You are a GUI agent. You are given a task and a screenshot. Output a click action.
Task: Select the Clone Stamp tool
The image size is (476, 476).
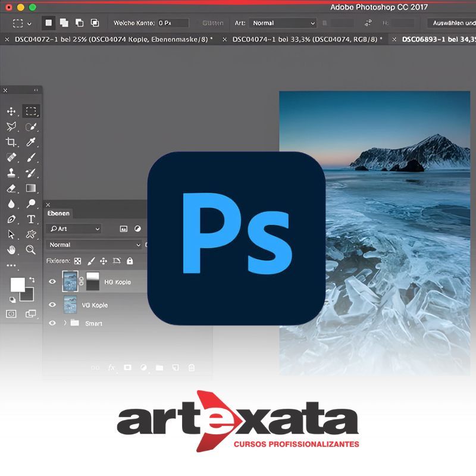click(11, 173)
